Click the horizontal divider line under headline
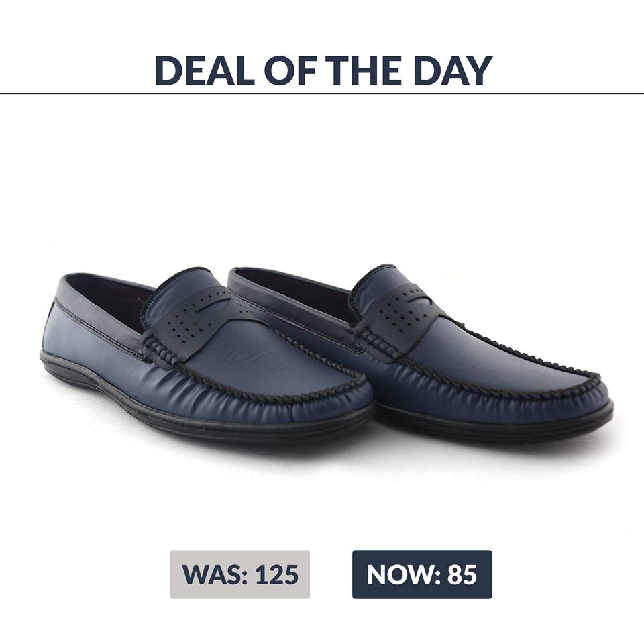 (x=322, y=94)
